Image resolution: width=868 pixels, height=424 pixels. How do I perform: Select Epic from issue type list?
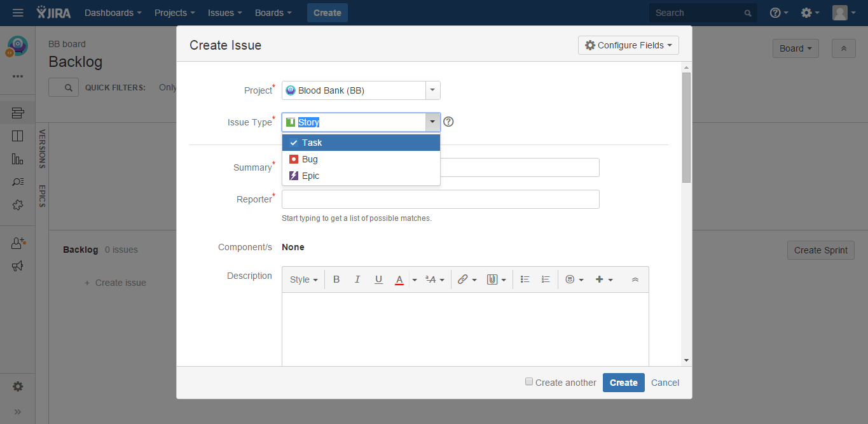361,176
